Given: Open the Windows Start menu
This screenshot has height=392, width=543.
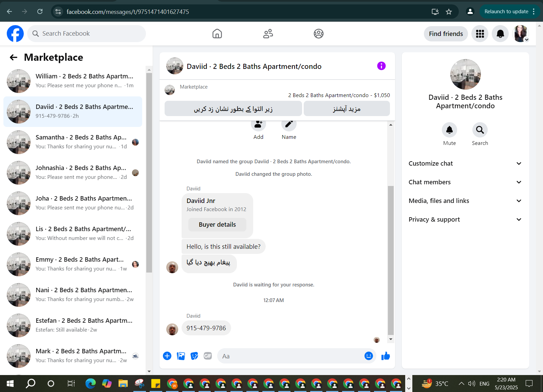Looking at the screenshot, I should pyautogui.click(x=10, y=384).
